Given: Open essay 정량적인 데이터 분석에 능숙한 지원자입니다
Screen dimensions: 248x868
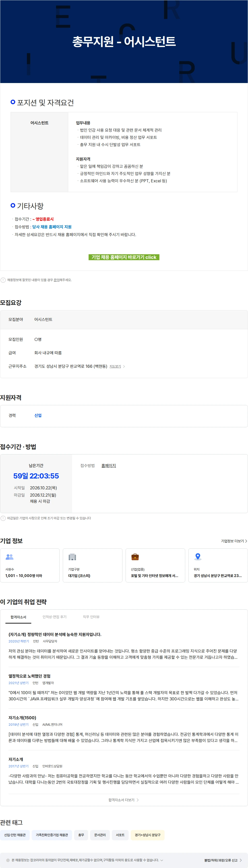Looking at the screenshot, I should [55, 634].
